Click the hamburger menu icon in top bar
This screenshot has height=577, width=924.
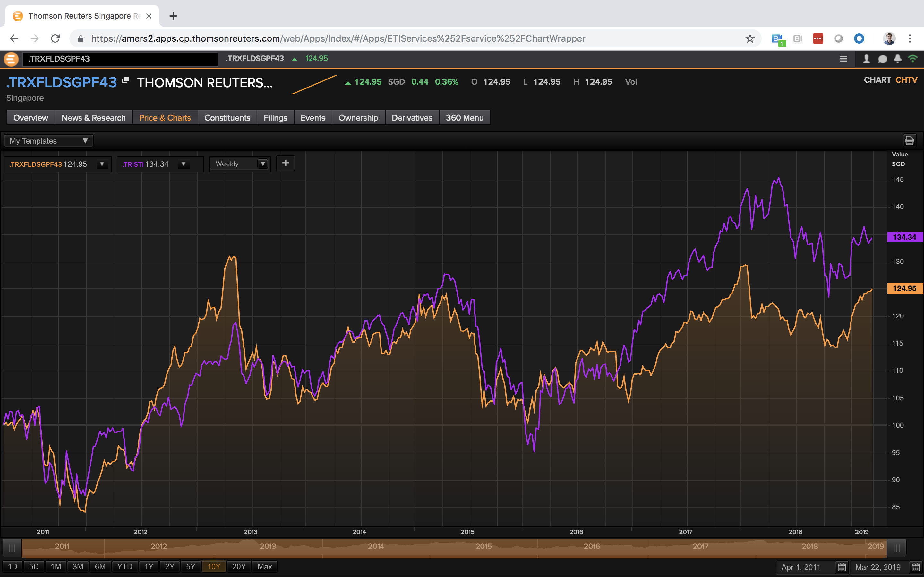pos(843,59)
